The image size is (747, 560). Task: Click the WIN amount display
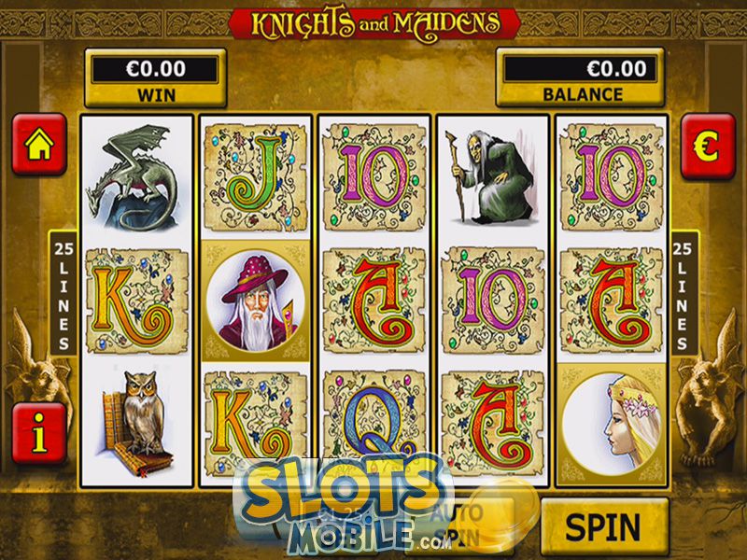(x=155, y=78)
